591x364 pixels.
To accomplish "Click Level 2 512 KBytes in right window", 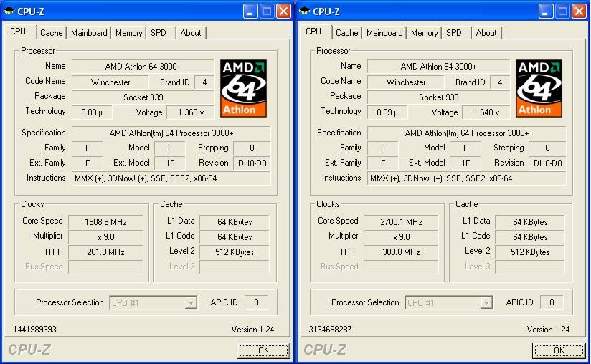I will coord(530,252).
